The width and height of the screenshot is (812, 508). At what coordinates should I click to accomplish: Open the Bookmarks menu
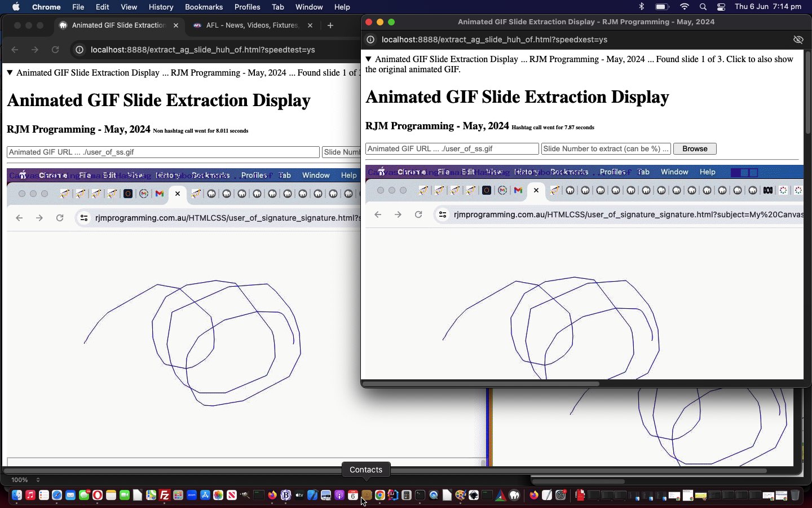point(204,7)
